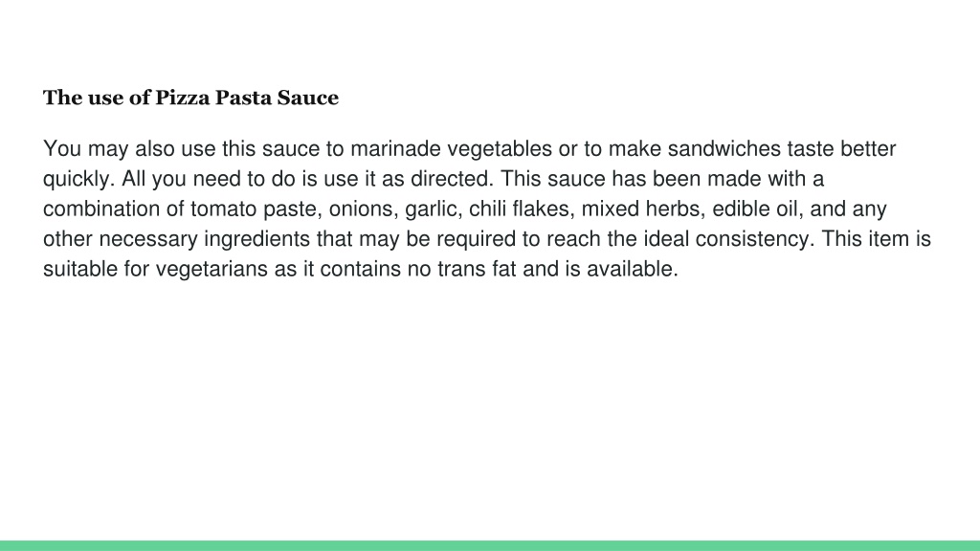Place cursor on the word 'combination'

[101, 209]
